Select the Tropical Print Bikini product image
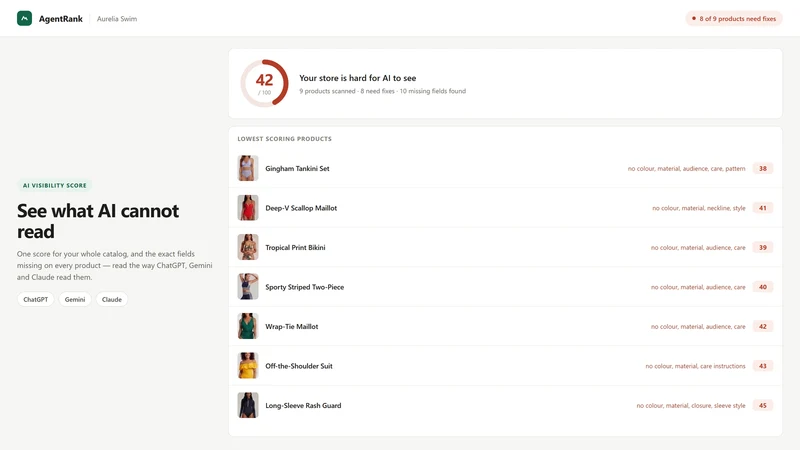800x450 pixels. click(248, 247)
